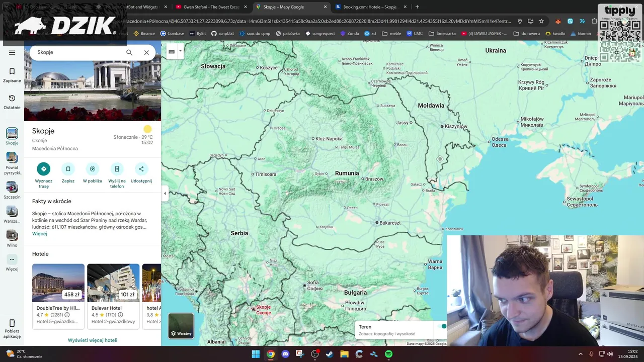Open Warszawa recent item
644x362 pixels.
(x=12, y=214)
